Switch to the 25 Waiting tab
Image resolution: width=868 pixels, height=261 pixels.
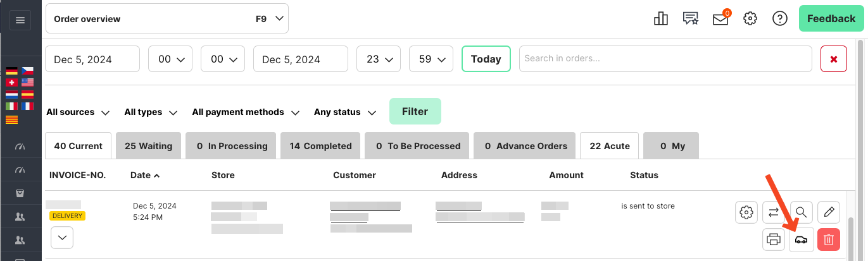[x=148, y=146]
